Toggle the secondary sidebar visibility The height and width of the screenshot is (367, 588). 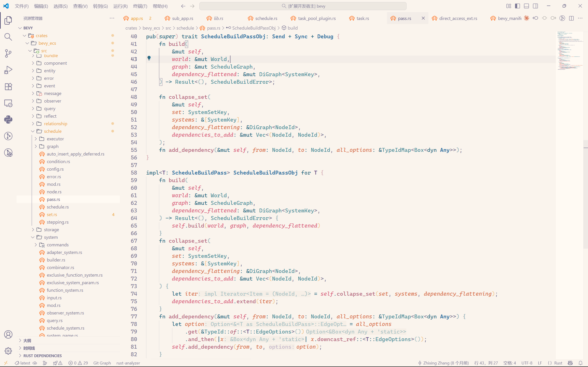click(x=535, y=6)
